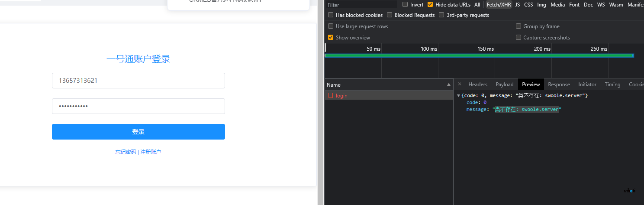This screenshot has height=205, width=644.
Task: Switch to the Headers tab
Action: click(478, 84)
